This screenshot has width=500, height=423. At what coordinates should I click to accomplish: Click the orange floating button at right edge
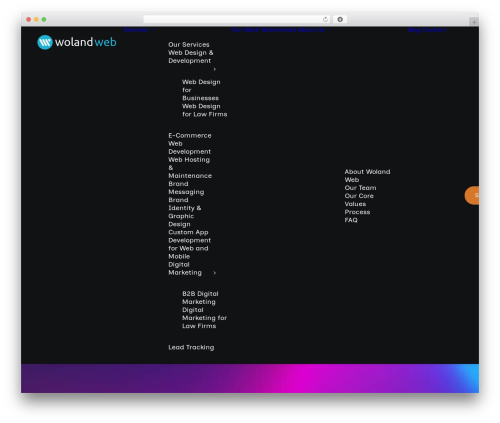tap(472, 195)
